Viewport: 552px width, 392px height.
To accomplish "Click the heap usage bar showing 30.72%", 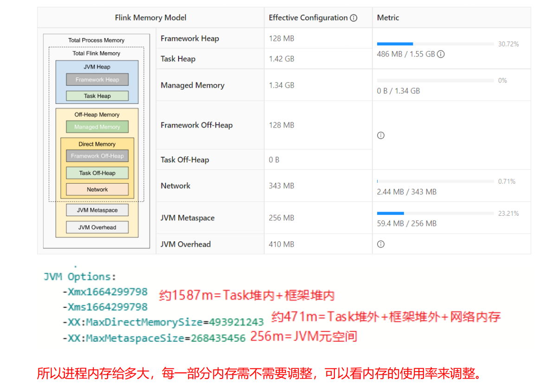I will click(435, 44).
